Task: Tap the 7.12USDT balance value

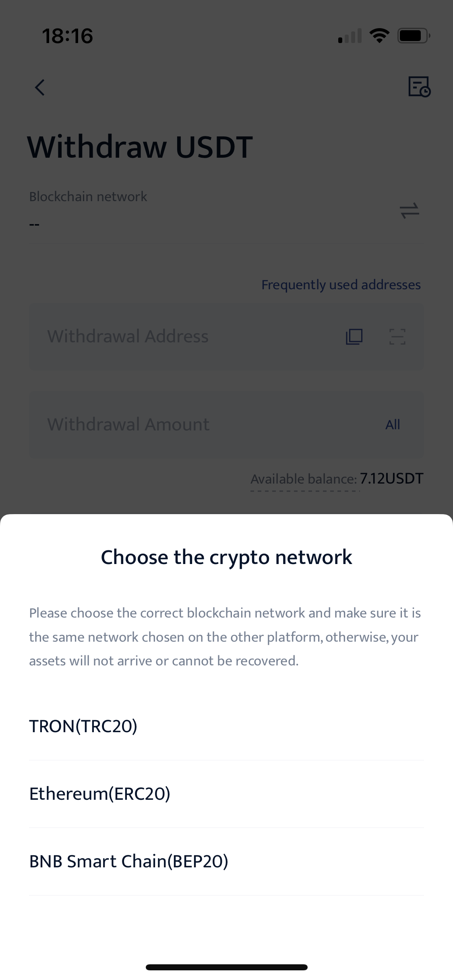Action: (x=391, y=478)
